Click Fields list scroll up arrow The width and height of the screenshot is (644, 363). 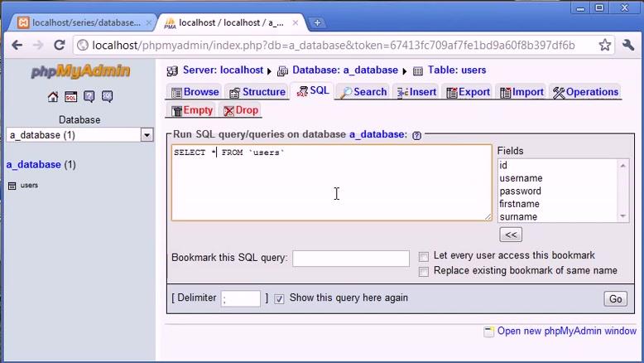[x=623, y=165]
